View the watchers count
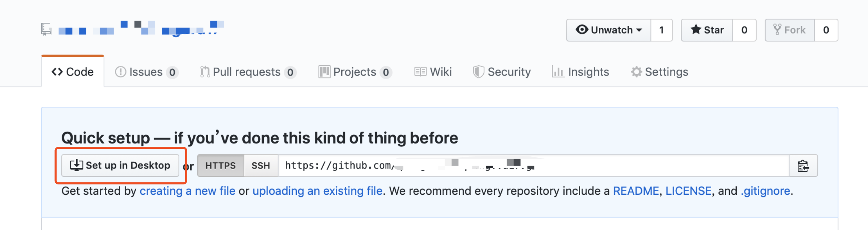The height and width of the screenshot is (230, 868). coord(661,30)
